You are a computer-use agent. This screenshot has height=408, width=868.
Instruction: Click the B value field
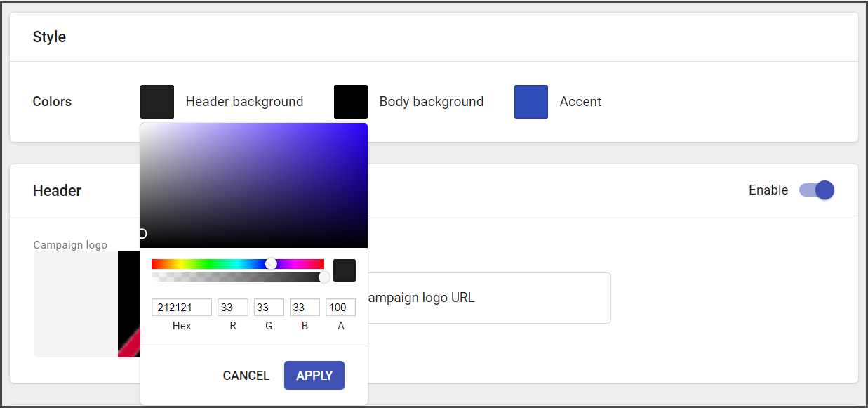(305, 308)
